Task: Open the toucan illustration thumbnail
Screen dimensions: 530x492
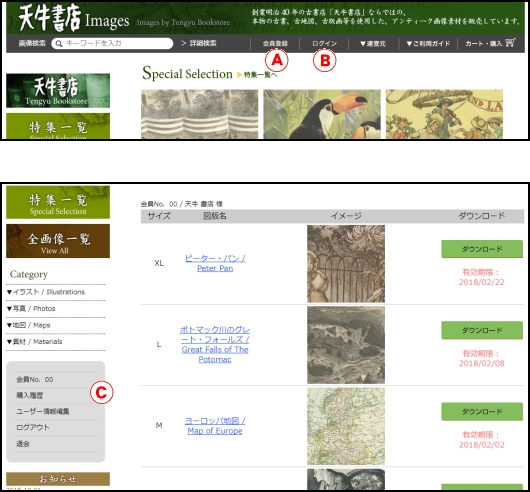Action: click(322, 114)
